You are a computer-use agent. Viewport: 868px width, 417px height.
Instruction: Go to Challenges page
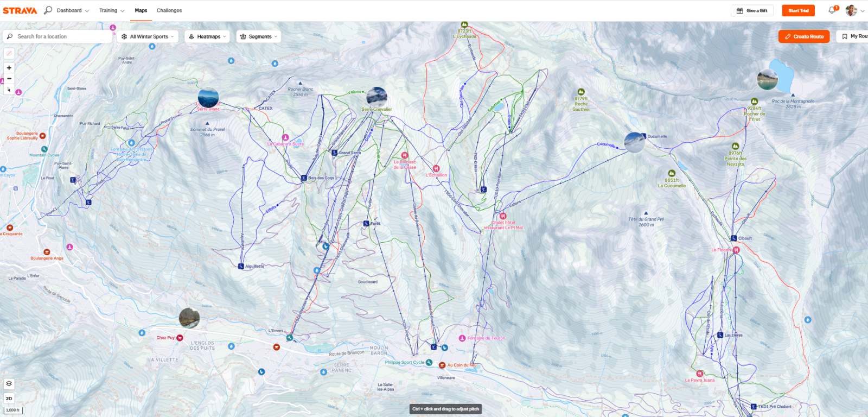(169, 10)
